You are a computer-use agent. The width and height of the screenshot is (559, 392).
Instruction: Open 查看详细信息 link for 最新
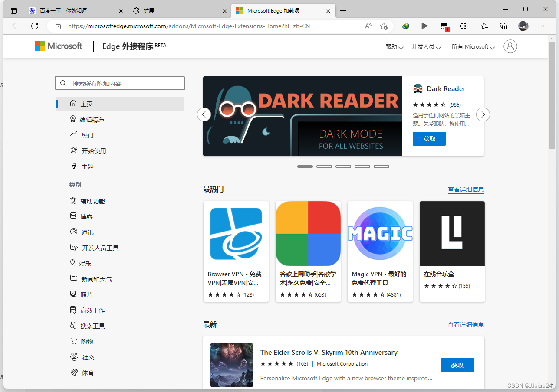coord(466,325)
